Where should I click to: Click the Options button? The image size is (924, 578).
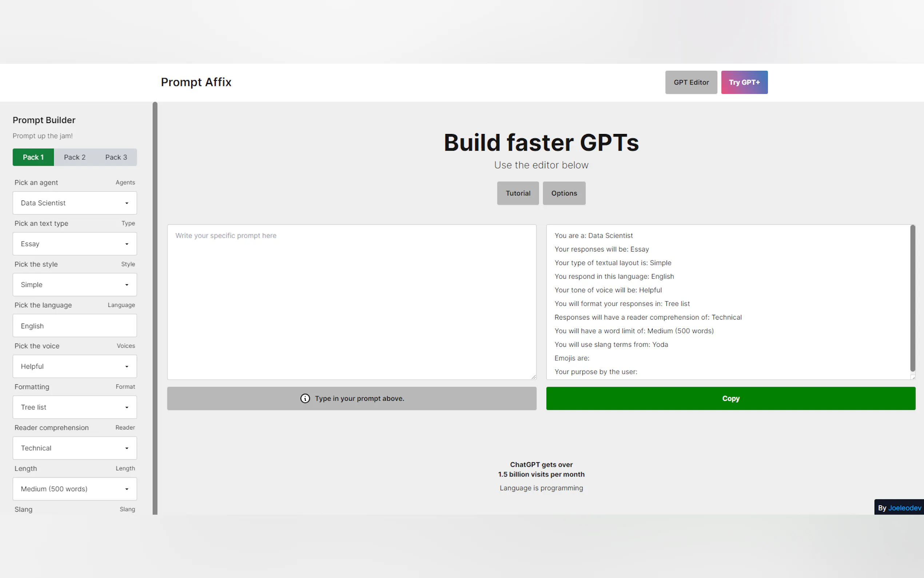point(564,193)
